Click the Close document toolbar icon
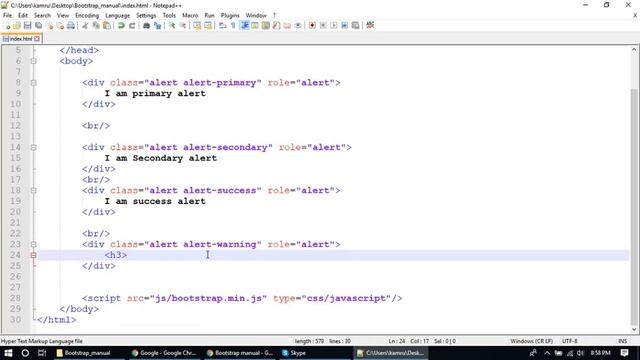This screenshot has height=360, width=640. 49,25
